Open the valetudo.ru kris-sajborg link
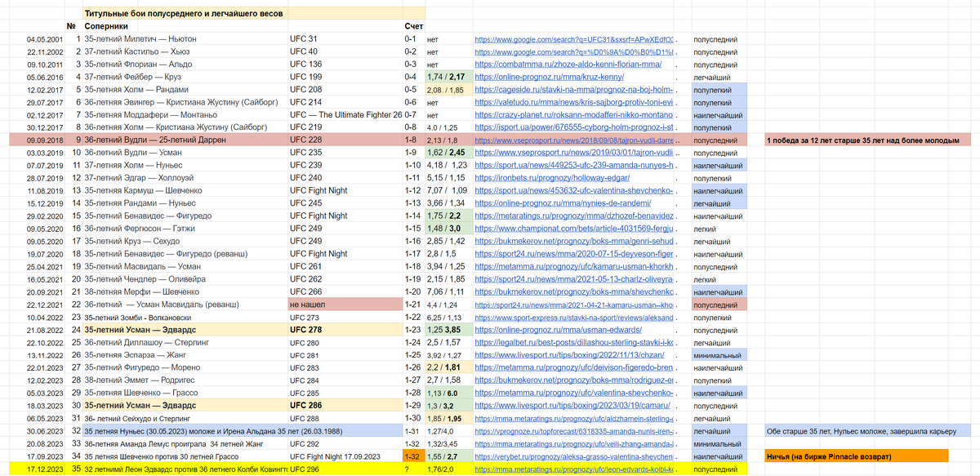Screen dimensions: 980x476 tap(573, 102)
